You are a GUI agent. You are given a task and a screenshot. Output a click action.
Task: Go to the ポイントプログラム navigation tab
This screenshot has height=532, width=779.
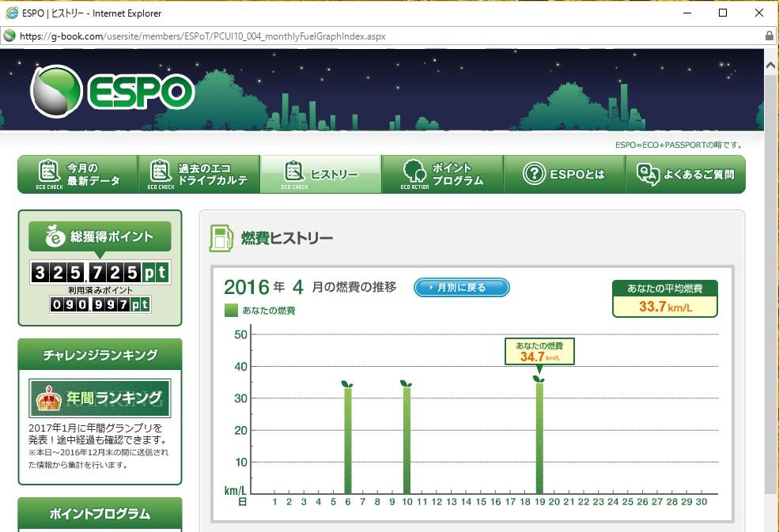443,175
